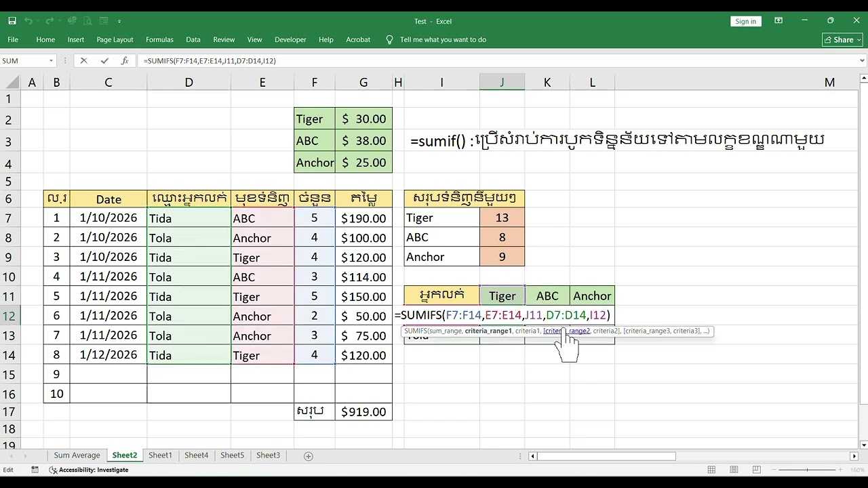This screenshot has width=868, height=488.
Task: Switch to the Sheet5 tab
Action: (x=232, y=455)
